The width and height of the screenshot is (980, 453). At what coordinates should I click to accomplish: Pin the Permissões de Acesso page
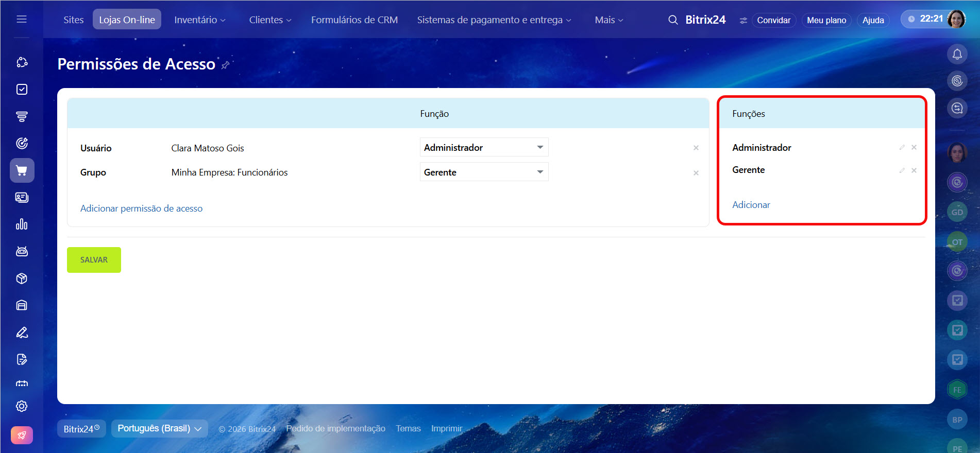(x=225, y=65)
